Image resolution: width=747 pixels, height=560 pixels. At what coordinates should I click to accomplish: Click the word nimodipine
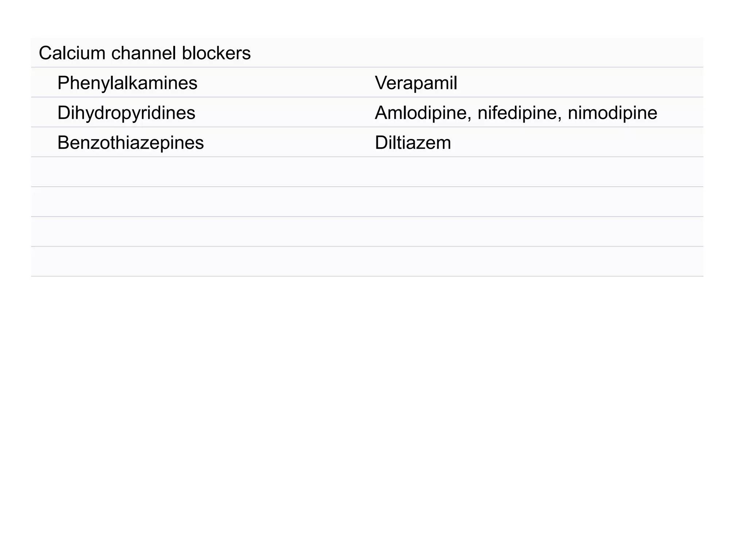612,113
